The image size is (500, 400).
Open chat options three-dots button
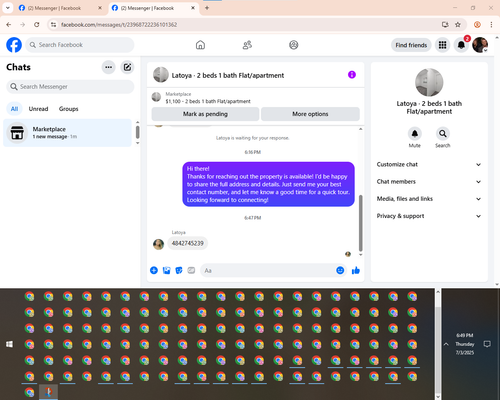click(108, 67)
